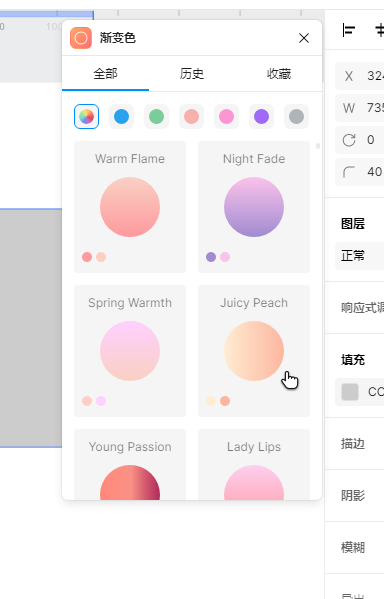Click the gradient list scrollbar thumb
Image resolution: width=384 pixels, height=599 pixels.
tap(318, 146)
